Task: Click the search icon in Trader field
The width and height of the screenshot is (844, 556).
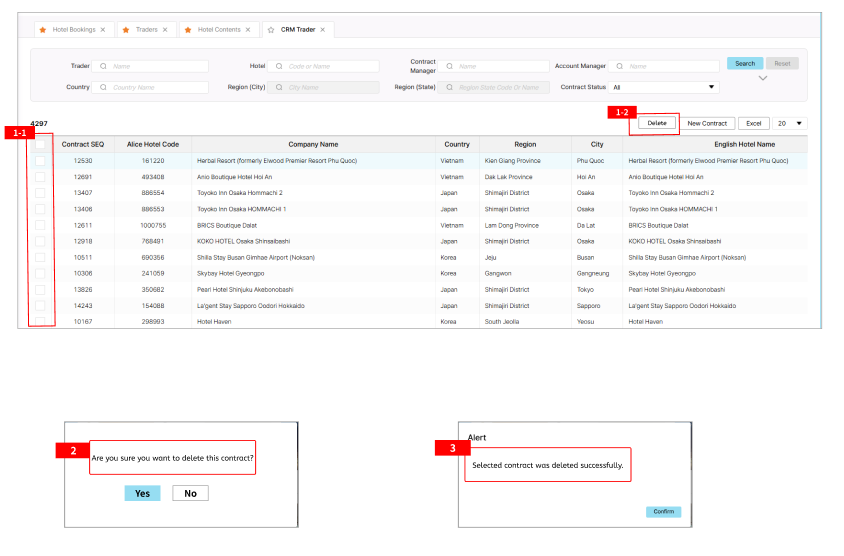Action: (105, 66)
